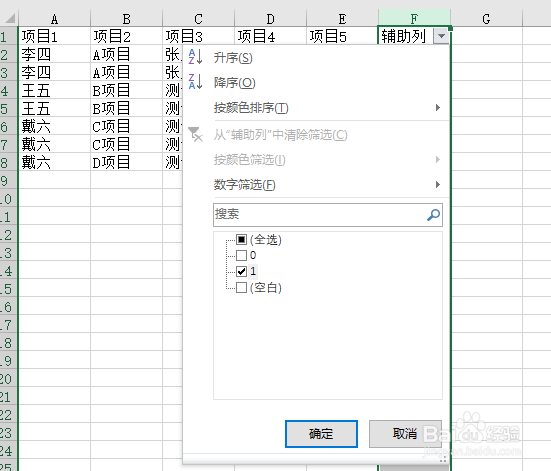The image size is (551, 471).
Task: Click the clear filter funnel icon
Action: tap(195, 134)
